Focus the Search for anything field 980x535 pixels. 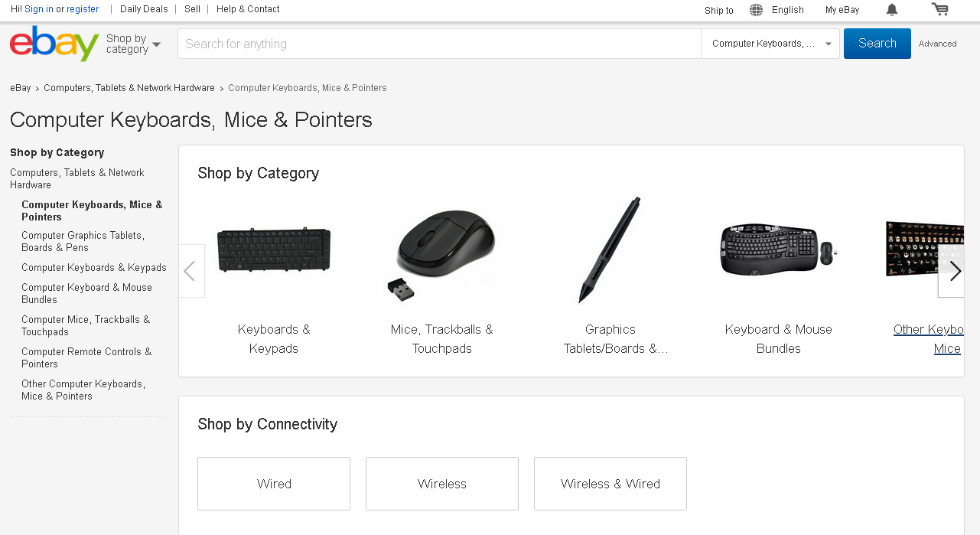(x=439, y=44)
